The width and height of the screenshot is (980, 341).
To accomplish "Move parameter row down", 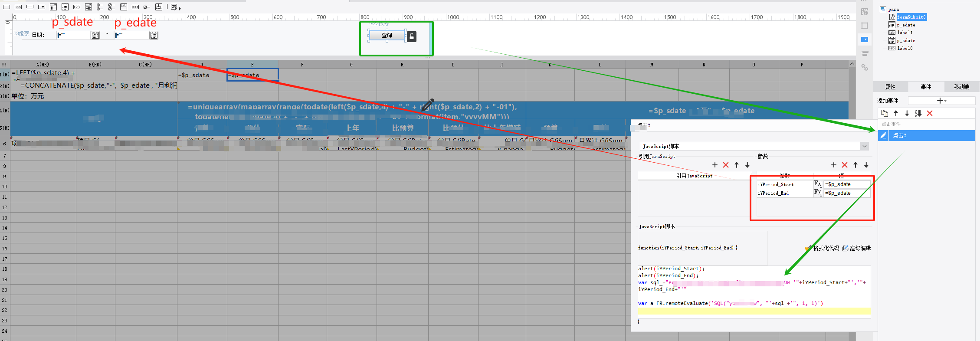I will (x=866, y=165).
